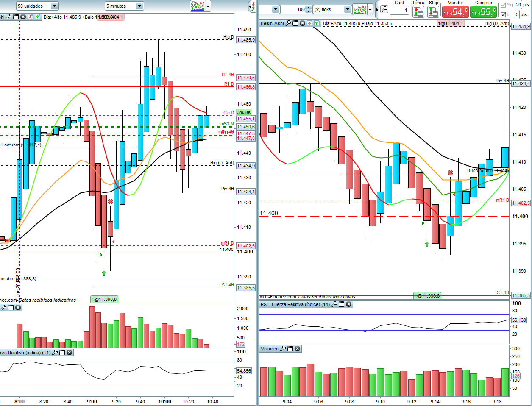Close the right RSI - Fuerza Relativa panel
This screenshot has height=406, width=532.
(348, 304)
